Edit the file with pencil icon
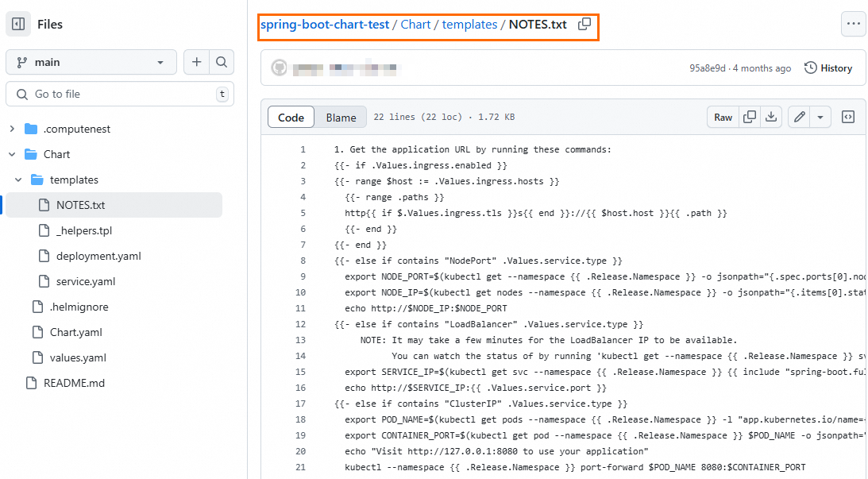 (x=799, y=118)
